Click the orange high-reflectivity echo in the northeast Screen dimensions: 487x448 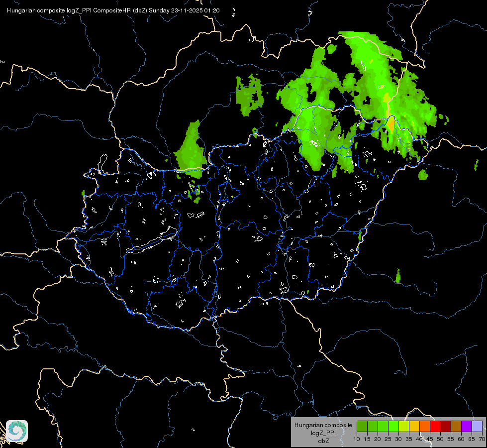pos(390,124)
